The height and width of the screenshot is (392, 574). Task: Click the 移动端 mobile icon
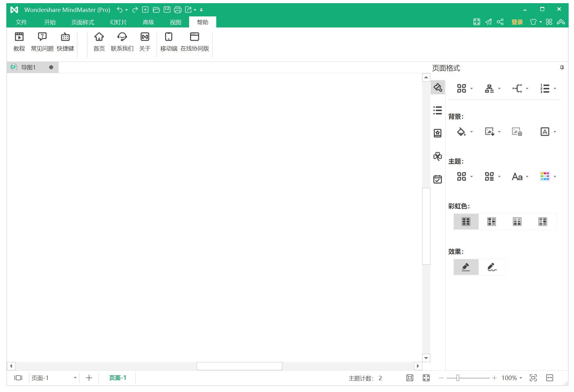point(169,41)
